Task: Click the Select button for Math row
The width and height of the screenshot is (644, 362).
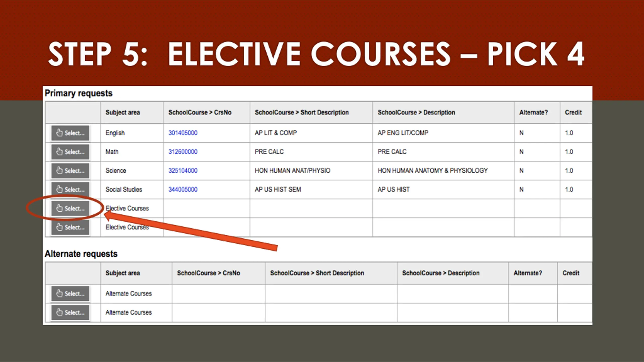Action: (x=70, y=152)
